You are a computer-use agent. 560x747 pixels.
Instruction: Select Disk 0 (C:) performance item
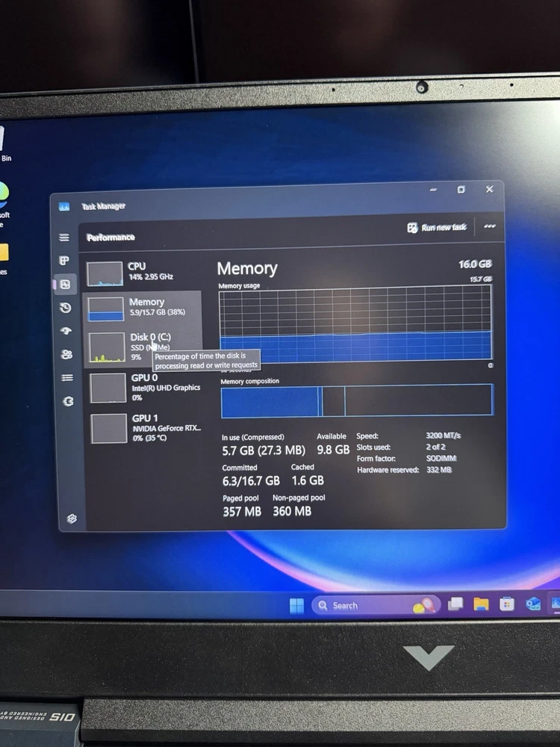coord(142,347)
